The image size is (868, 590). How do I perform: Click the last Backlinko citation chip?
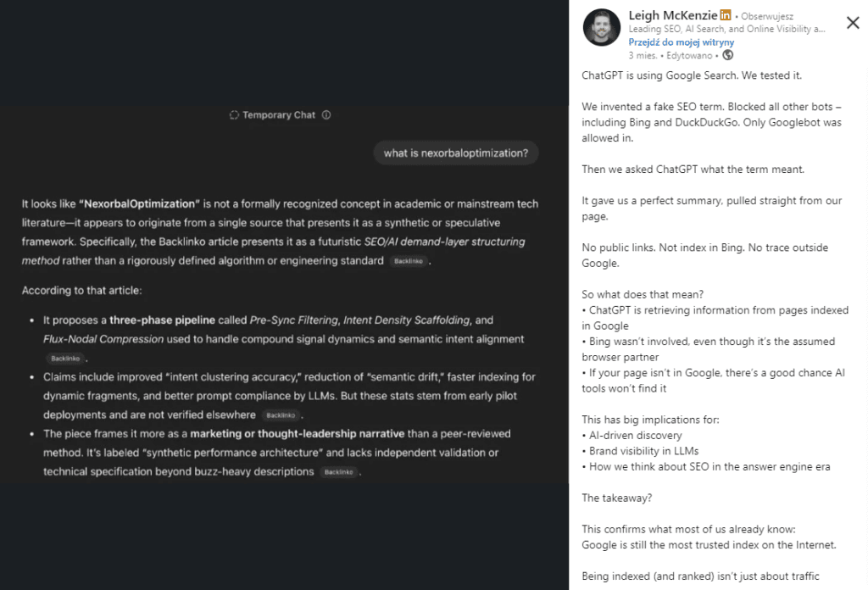[x=338, y=473]
